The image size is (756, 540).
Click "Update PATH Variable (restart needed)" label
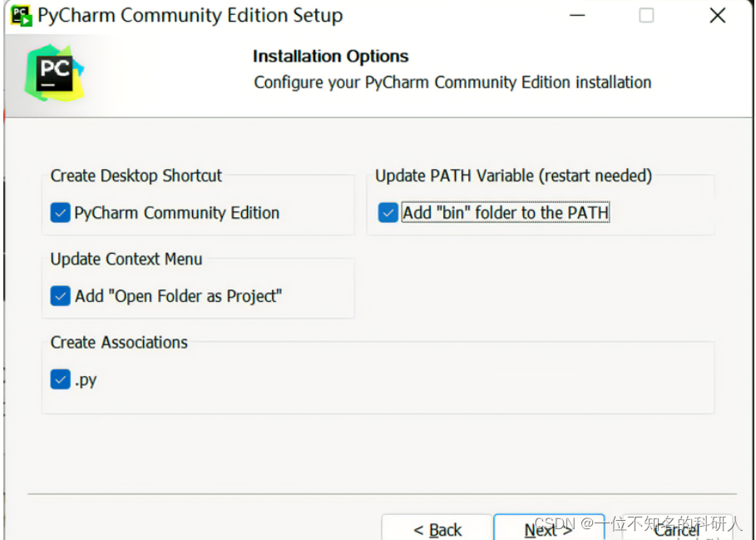click(x=513, y=176)
